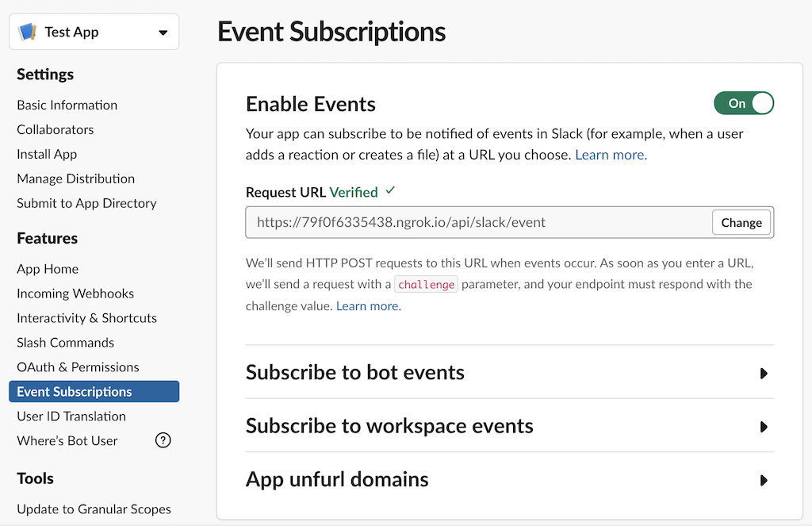Open the App Home feature page
The height and width of the screenshot is (526, 812).
tap(48, 269)
